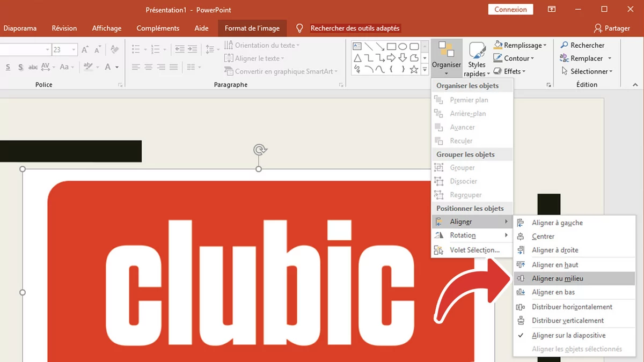Open Paragraphe dialog launcher
This screenshot has height=362, width=644.
(341, 85)
